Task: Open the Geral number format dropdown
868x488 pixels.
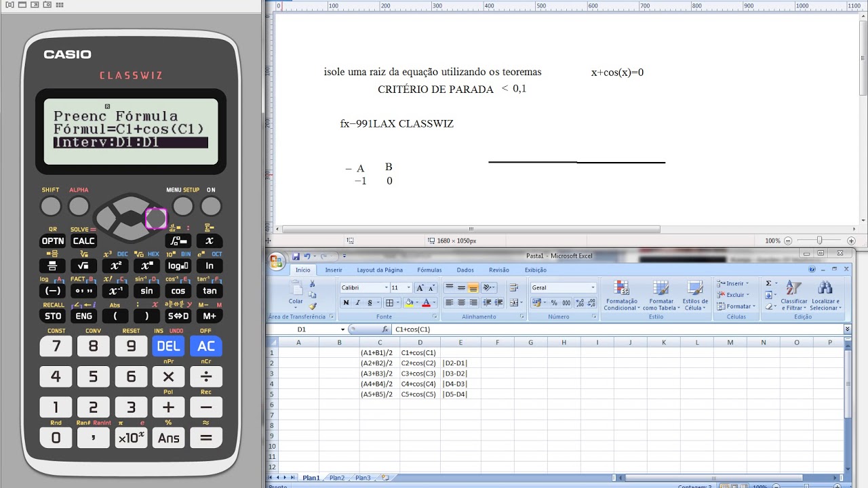Action: 593,287
